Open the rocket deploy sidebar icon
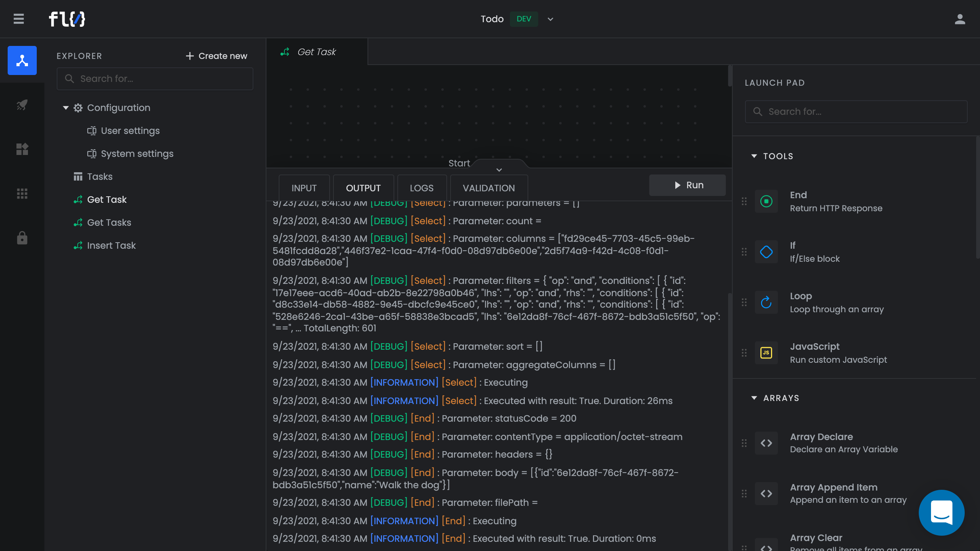 click(22, 105)
